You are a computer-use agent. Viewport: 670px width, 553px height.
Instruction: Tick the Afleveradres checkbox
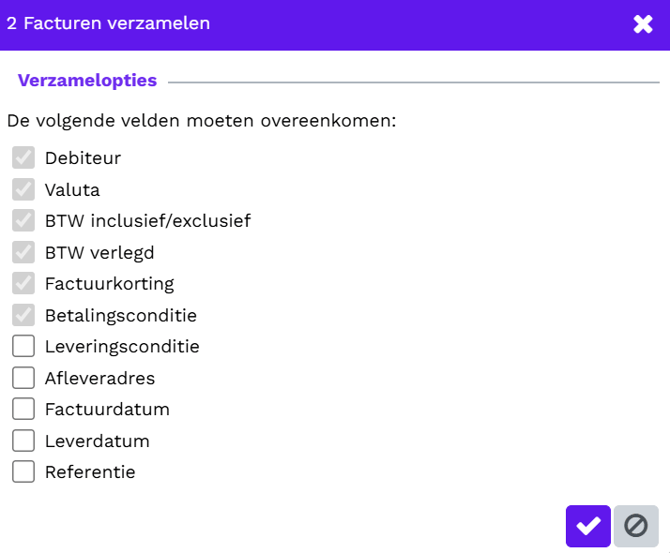24,378
